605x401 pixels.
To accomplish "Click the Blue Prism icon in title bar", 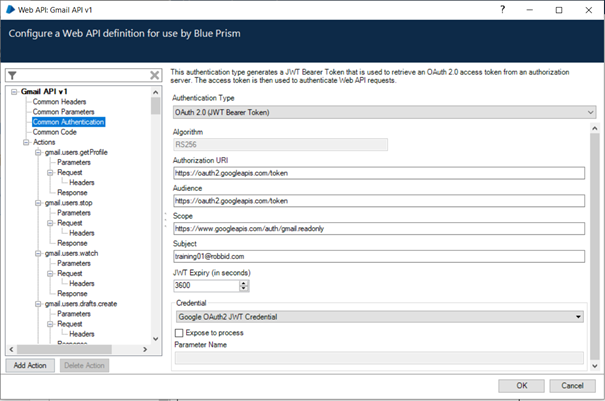I will 10,9.
